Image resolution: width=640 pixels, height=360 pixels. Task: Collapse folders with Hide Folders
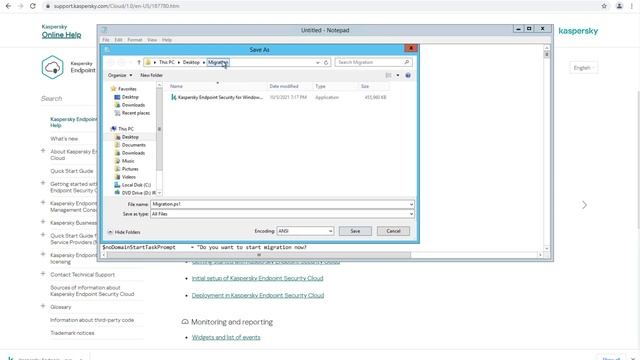click(x=124, y=232)
